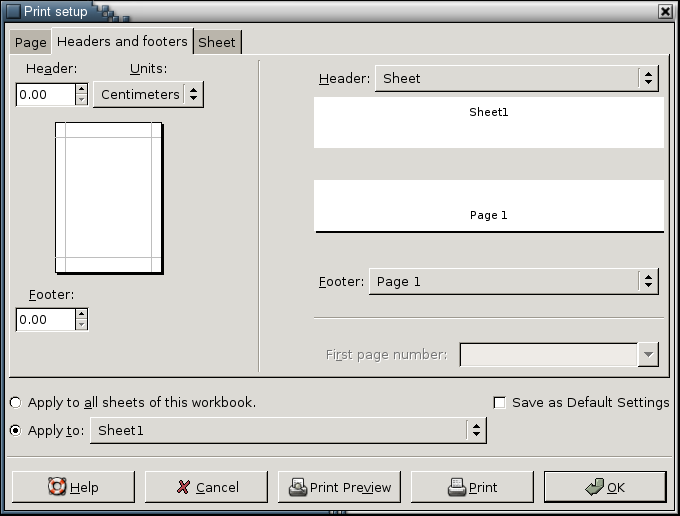Close the Print setup dialog
Screen dimensions: 680x516
665,11
